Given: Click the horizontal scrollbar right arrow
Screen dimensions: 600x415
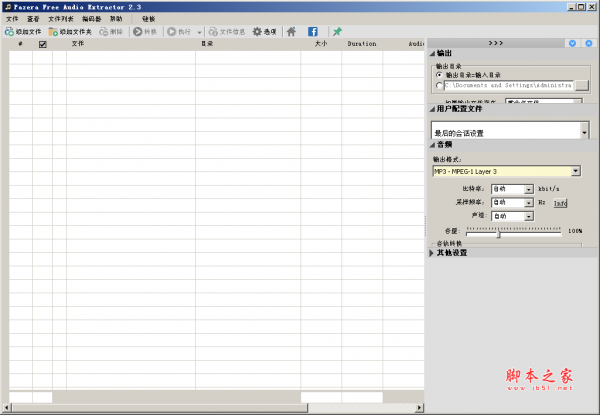Looking at the screenshot, I should [x=420, y=408].
